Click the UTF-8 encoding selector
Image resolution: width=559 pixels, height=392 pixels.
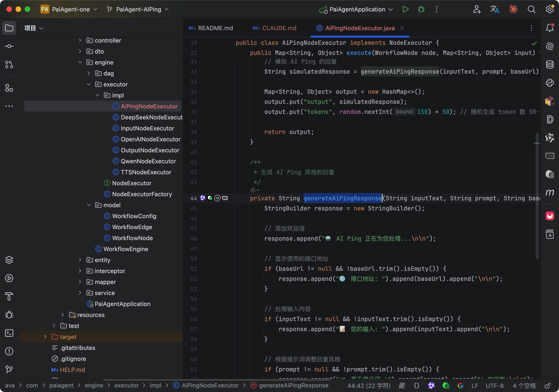(x=494, y=386)
